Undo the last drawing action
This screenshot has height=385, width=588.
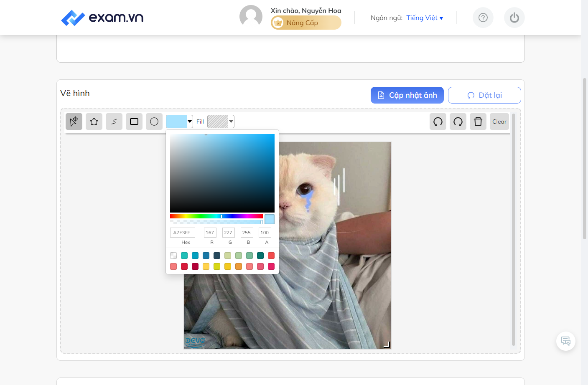pyautogui.click(x=438, y=122)
